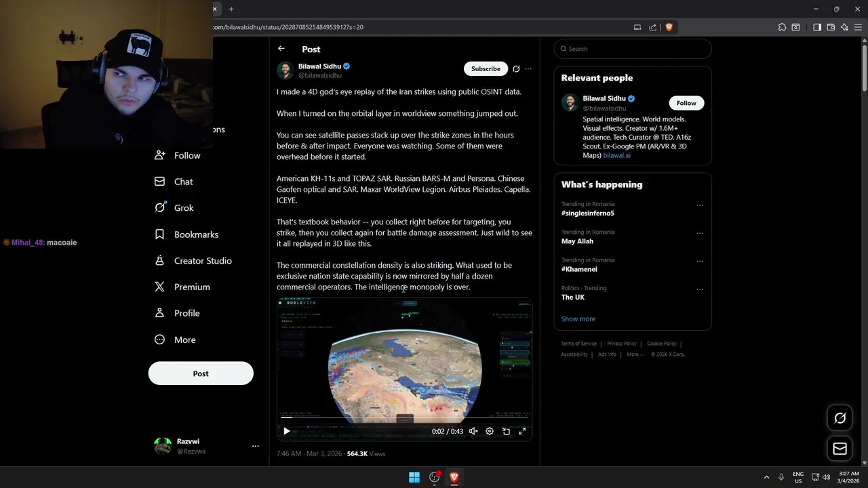Open floating Grok button
868x488 pixels.
[x=840, y=418]
